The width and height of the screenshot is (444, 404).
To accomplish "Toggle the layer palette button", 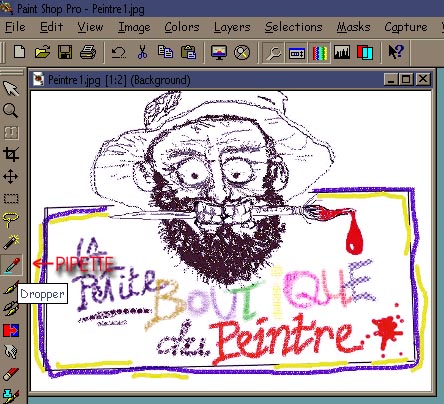I will point(365,52).
